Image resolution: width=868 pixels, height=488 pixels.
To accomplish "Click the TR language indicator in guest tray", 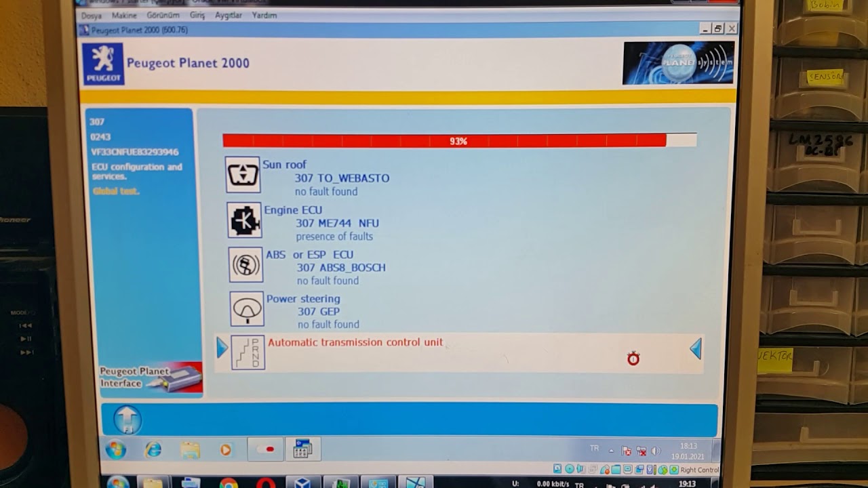I will [x=595, y=449].
